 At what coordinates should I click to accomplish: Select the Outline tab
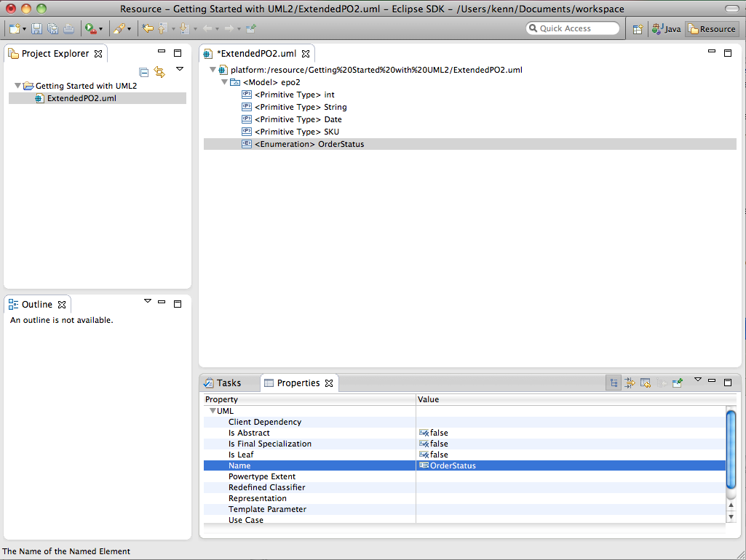click(36, 304)
